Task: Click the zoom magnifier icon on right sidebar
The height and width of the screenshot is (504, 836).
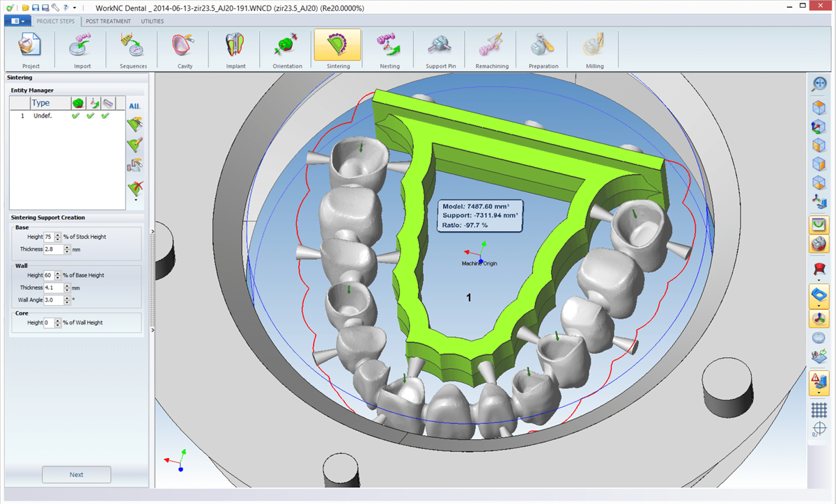Action: coord(819,84)
